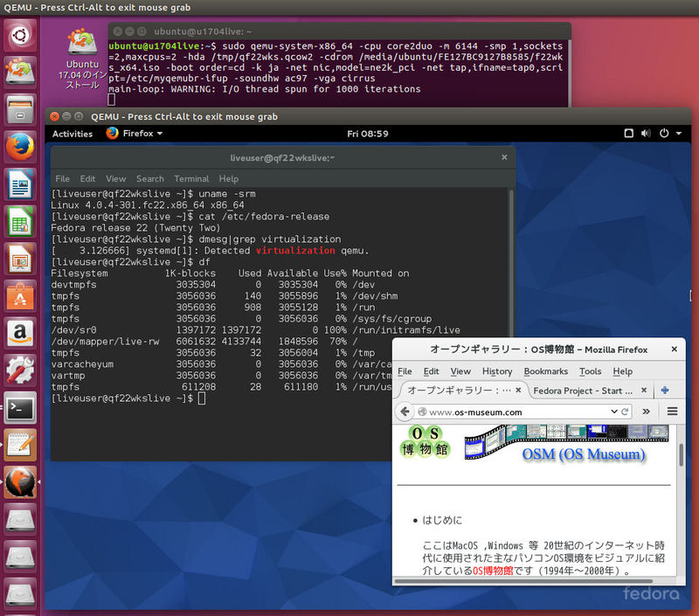Click the Firefox page vertical scrollbar
Viewport: 699px width, 616px height.
click(682, 454)
